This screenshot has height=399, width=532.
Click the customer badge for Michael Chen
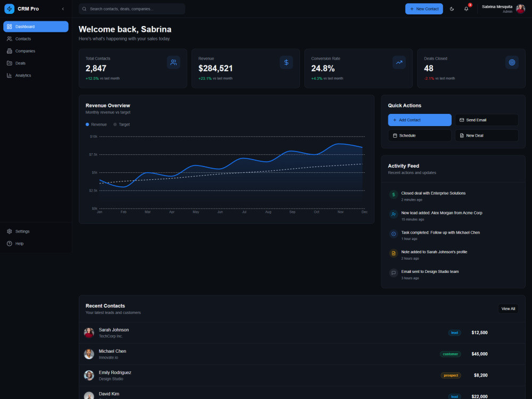click(x=450, y=354)
